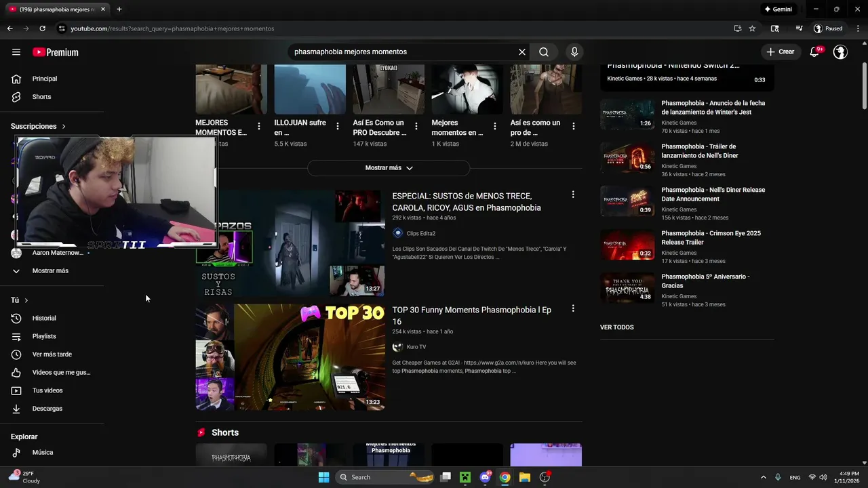Play the SUSTOS Y RISAS thumbnail video
868x488 pixels.
(290, 243)
